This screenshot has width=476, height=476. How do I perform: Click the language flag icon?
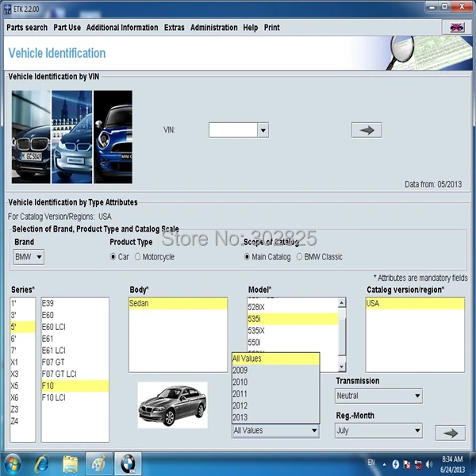coord(457,28)
